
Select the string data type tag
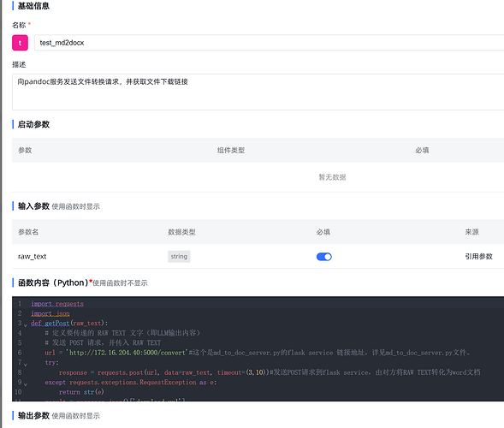click(179, 256)
